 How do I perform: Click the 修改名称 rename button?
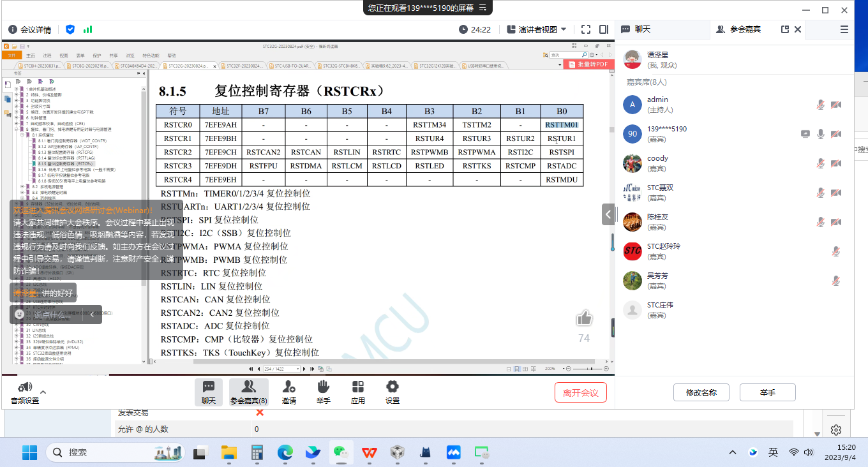[701, 392]
